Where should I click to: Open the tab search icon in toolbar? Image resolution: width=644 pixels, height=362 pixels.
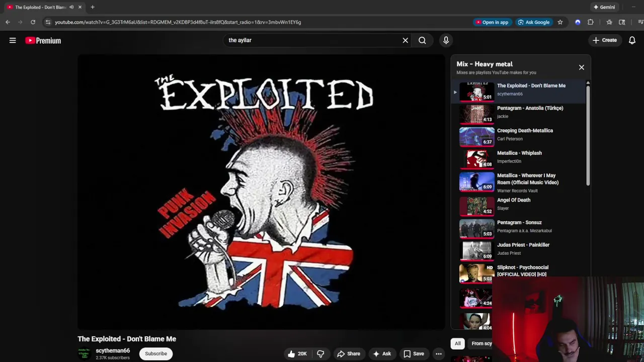622,22
